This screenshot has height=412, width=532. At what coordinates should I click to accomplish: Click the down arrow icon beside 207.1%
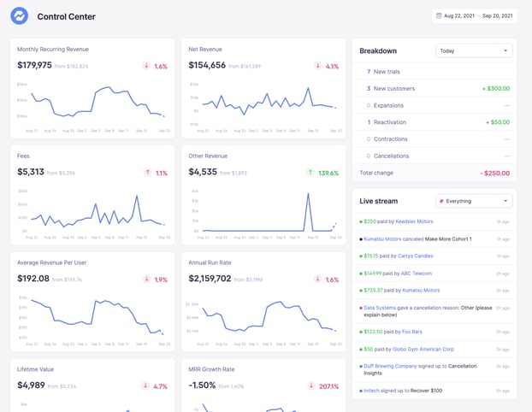[x=311, y=386]
